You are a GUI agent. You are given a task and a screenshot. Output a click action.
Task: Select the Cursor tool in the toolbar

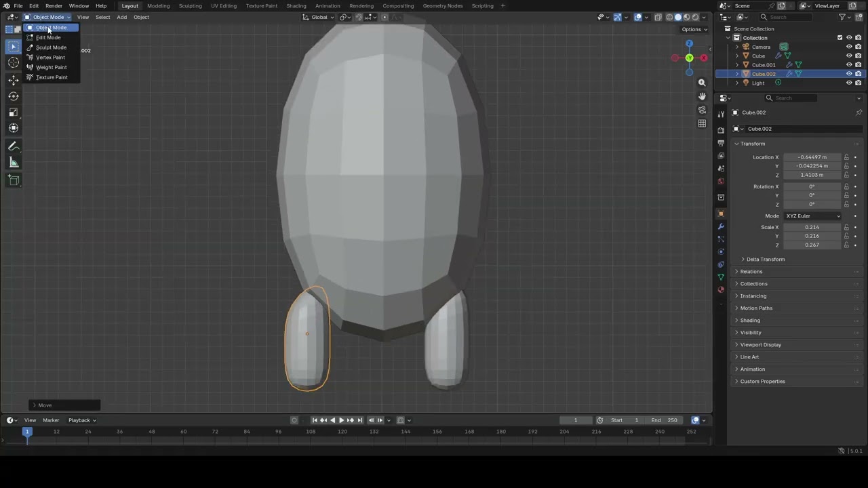pyautogui.click(x=14, y=62)
